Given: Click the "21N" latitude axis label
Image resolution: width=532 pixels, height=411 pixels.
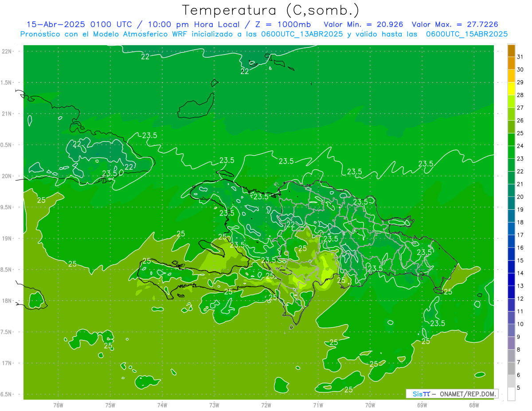Looking at the screenshot, I should tap(7, 114).
